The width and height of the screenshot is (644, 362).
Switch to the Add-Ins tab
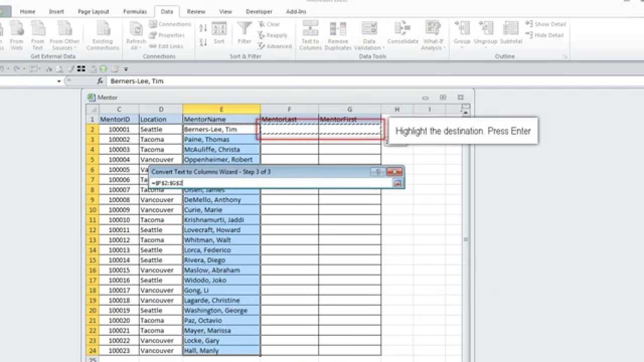point(296,12)
